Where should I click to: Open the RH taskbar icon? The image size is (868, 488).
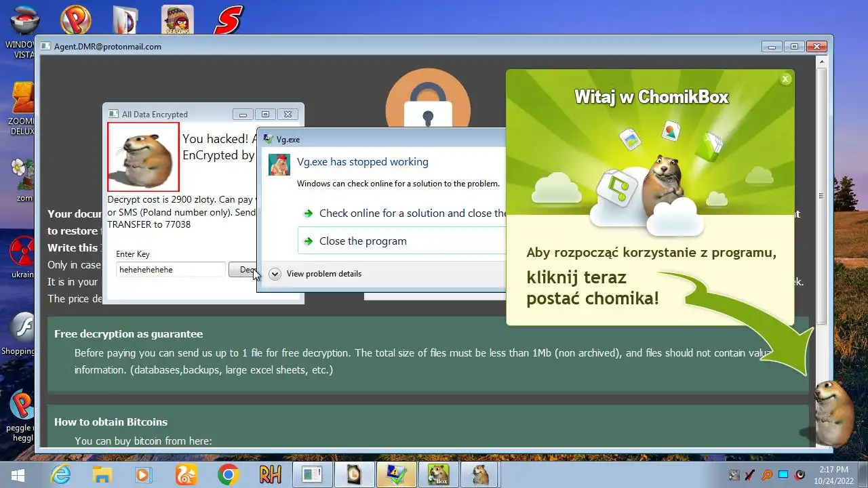pos(270,474)
